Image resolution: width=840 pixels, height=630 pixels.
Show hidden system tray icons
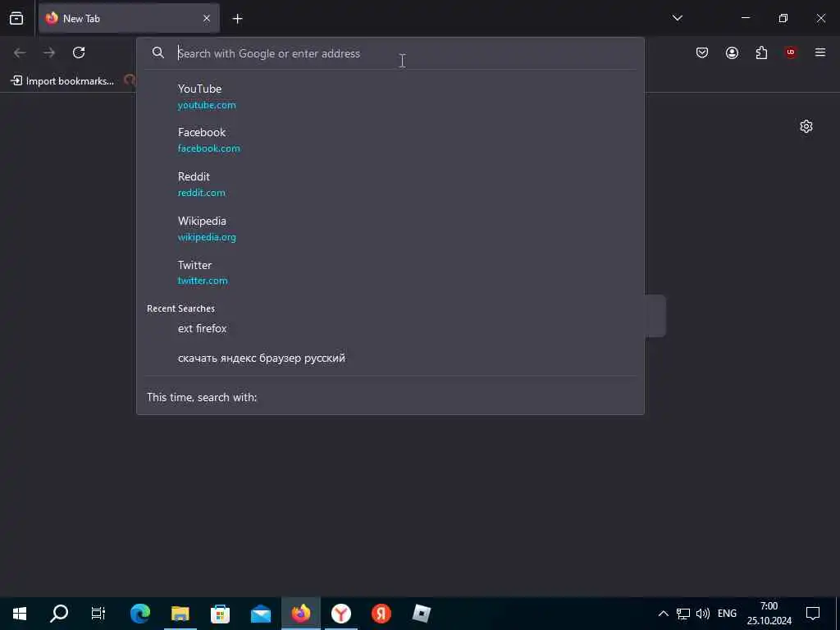pos(663,614)
